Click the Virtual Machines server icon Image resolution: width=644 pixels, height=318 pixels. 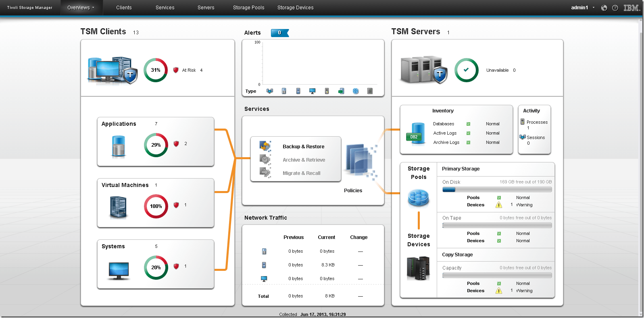click(x=118, y=207)
